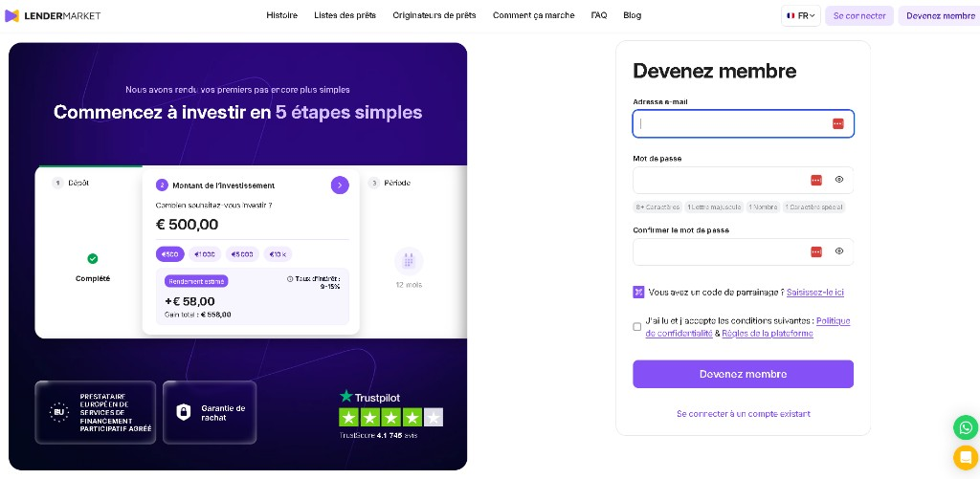
Task: Focus the Confirmer le mot de passe field
Action: (743, 251)
